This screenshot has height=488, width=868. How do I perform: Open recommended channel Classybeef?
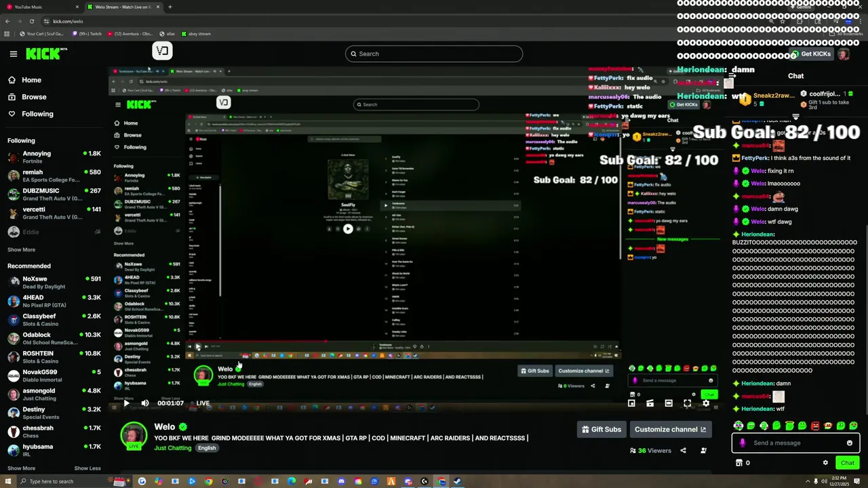[x=54, y=320]
